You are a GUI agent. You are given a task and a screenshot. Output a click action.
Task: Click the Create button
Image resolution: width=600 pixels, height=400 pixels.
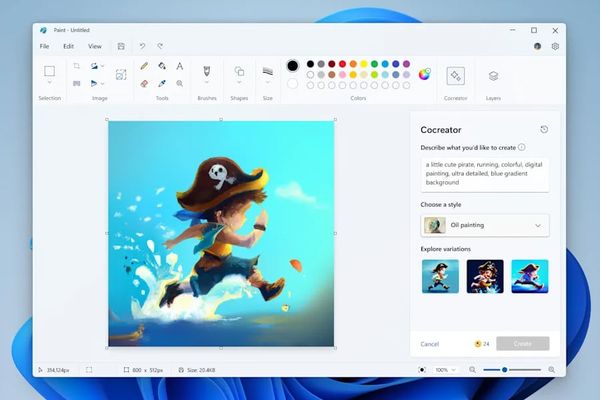pyautogui.click(x=523, y=344)
